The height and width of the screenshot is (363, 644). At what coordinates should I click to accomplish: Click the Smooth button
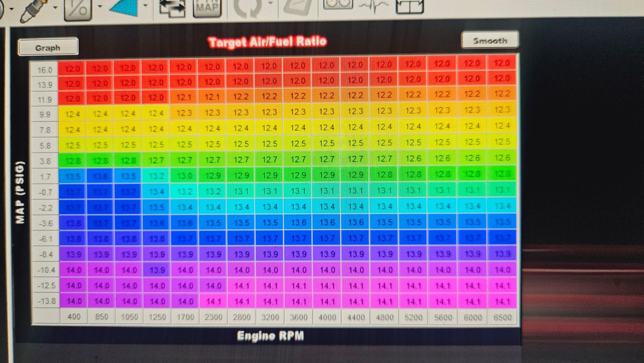click(x=490, y=41)
